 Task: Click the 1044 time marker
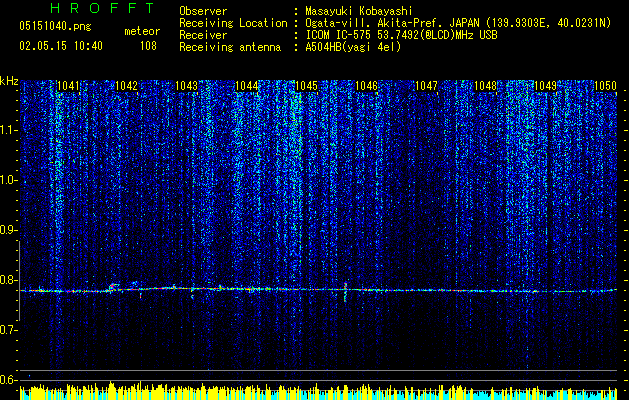pos(246,86)
